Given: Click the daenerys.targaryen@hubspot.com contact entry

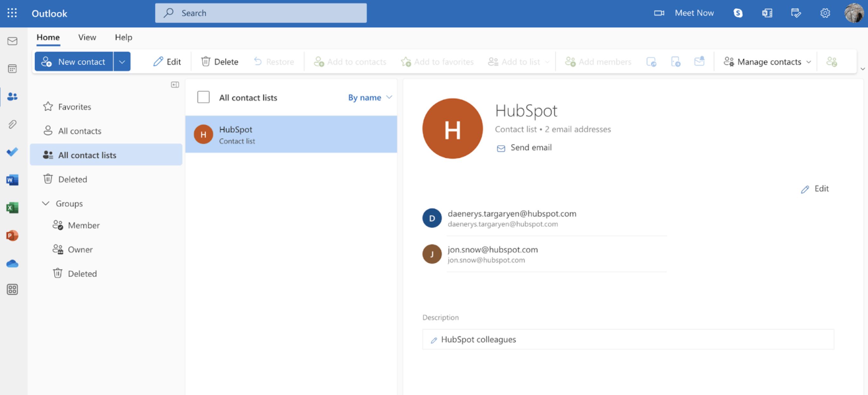Looking at the screenshot, I should (512, 217).
